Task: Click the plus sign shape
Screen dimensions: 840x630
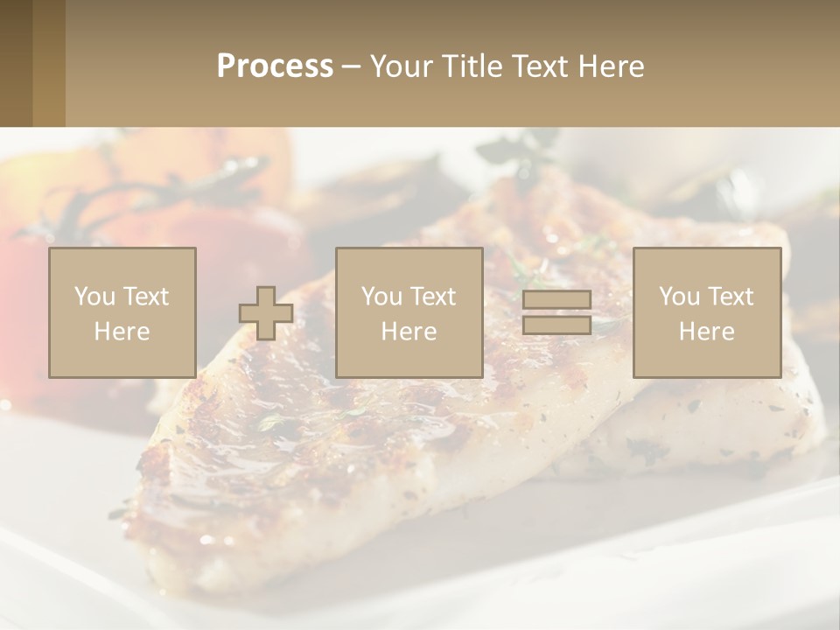Action: point(266,313)
